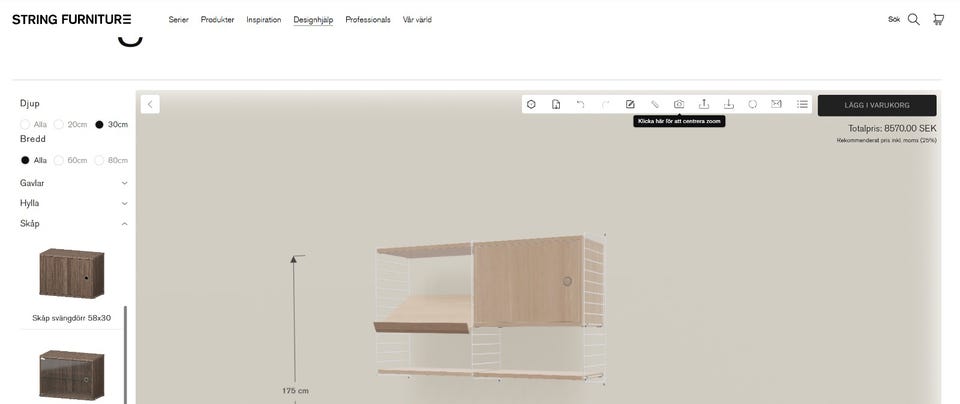Click the upload/share icon in toolbar
960x404 pixels.
point(704,104)
